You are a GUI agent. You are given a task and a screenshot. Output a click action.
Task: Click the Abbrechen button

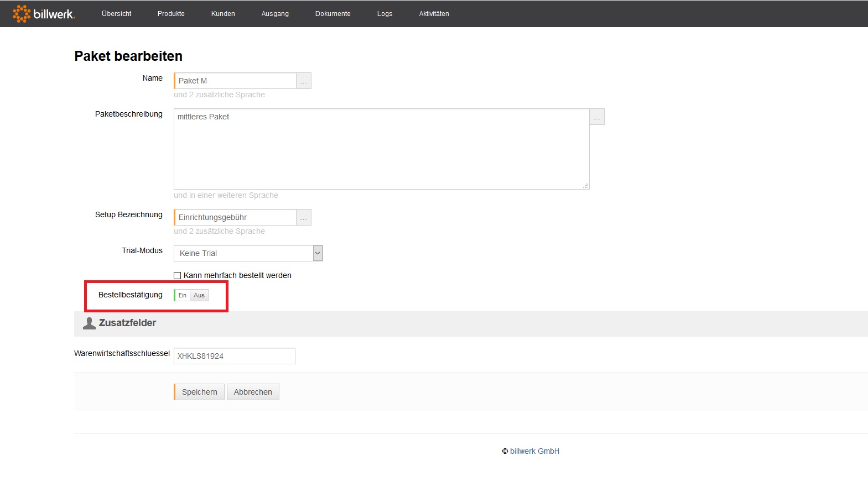253,392
